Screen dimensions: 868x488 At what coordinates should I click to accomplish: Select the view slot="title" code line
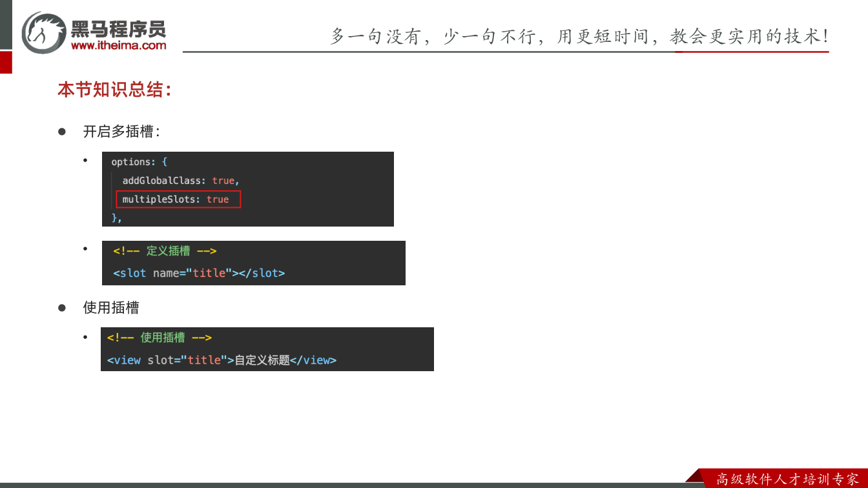pyautogui.click(x=222, y=360)
